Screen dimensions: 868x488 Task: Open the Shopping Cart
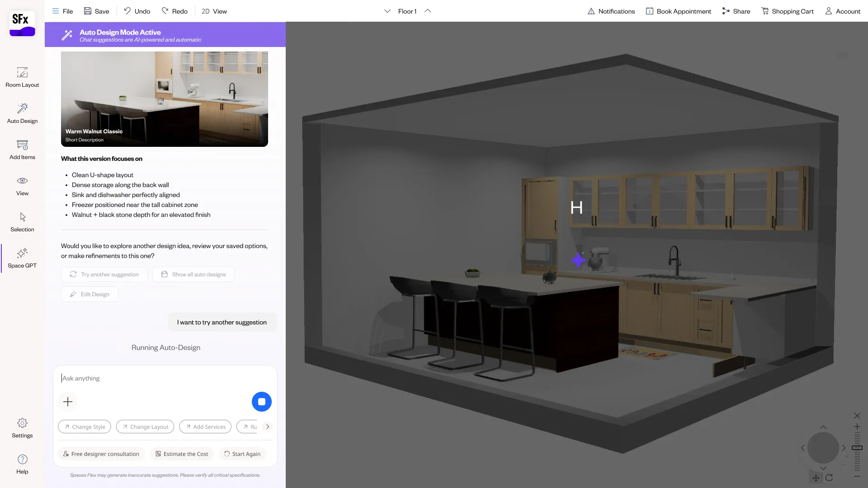coord(788,11)
